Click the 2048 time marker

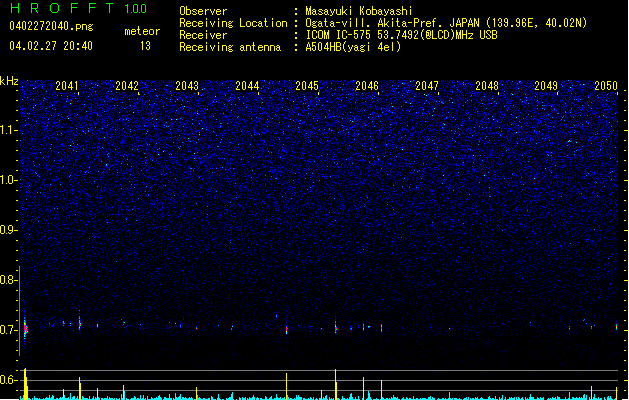tap(487, 86)
